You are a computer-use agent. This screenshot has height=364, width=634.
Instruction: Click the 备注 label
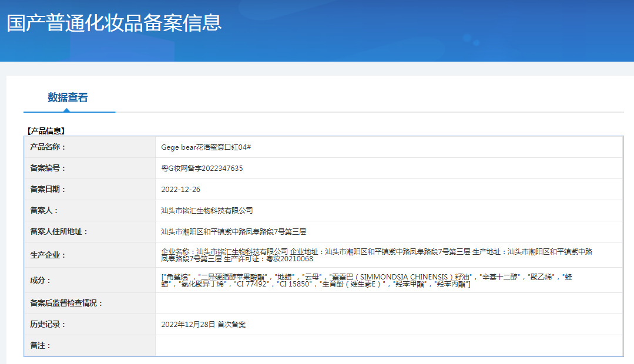(40, 345)
